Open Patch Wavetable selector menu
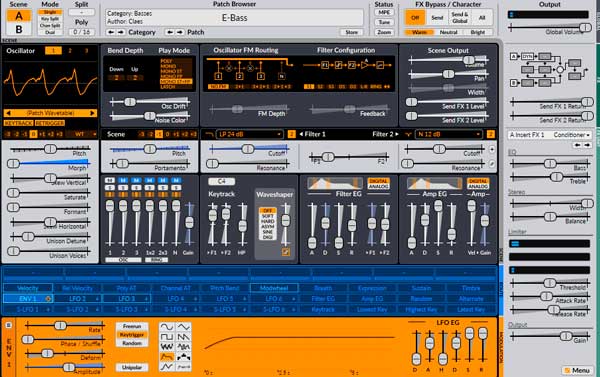 pos(50,113)
